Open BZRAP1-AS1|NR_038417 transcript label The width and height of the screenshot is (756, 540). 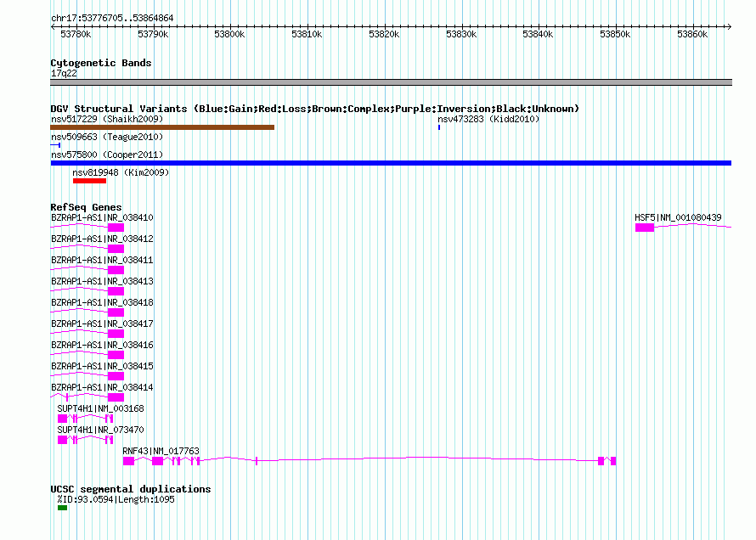tap(102, 323)
